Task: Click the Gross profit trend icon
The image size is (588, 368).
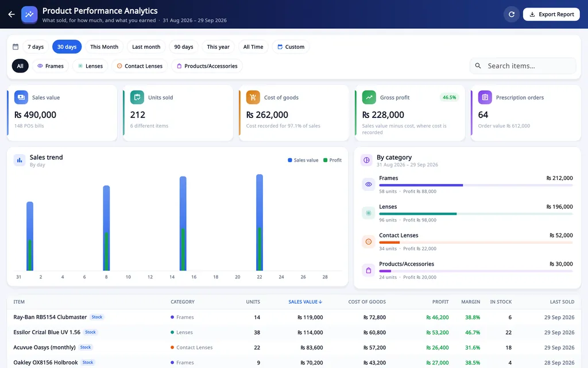Action: point(369,97)
